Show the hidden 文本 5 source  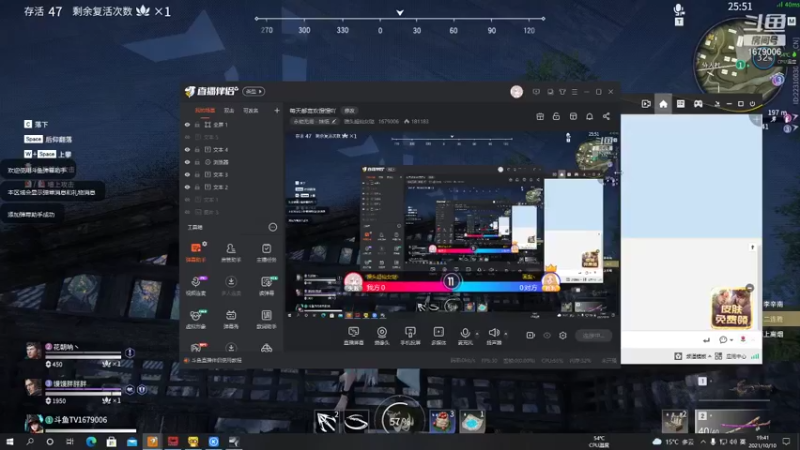(x=187, y=137)
